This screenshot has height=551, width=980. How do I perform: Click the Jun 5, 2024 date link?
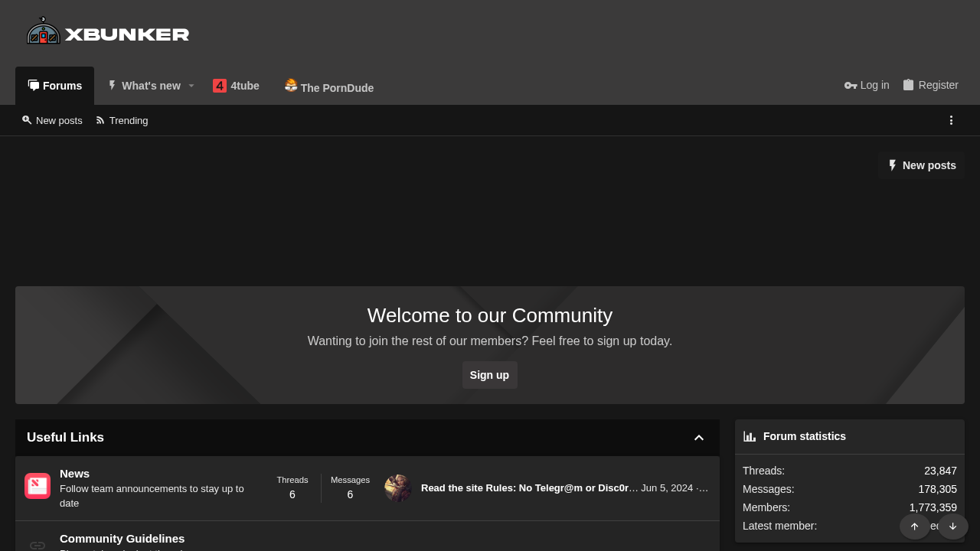[667, 487]
